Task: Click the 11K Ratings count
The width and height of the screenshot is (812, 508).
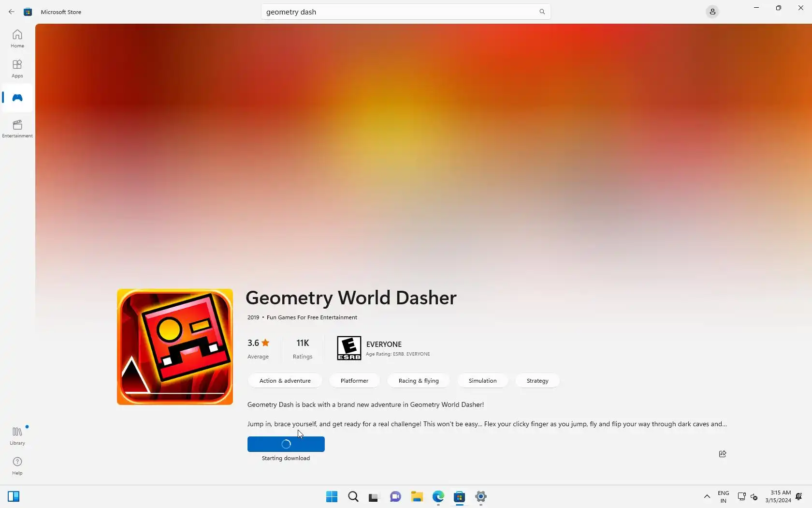Action: (x=303, y=348)
